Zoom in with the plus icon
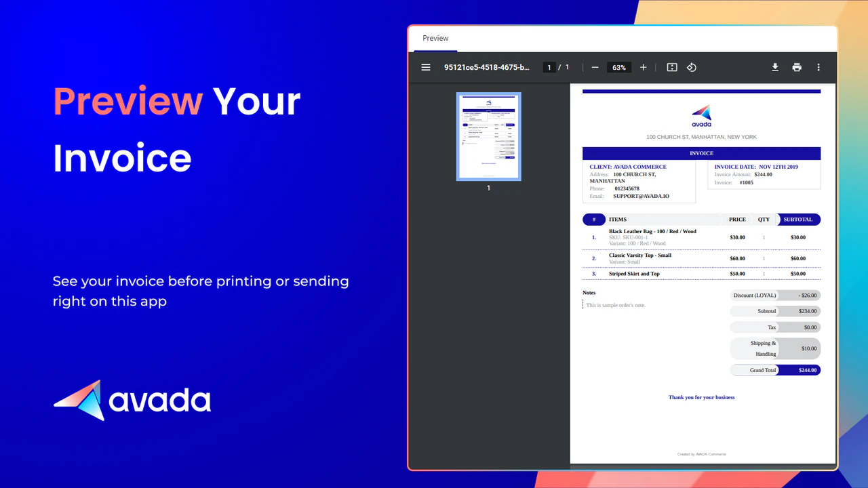The height and width of the screenshot is (488, 868). [x=644, y=67]
